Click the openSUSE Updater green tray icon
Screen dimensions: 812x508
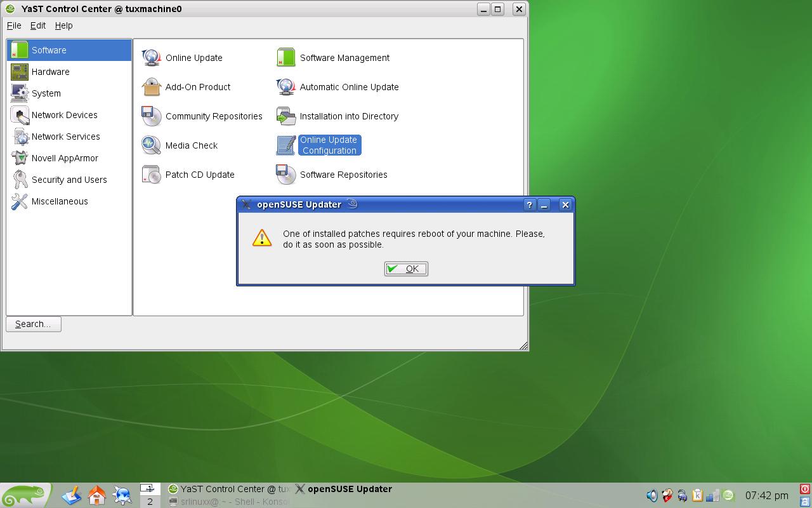[728, 495]
